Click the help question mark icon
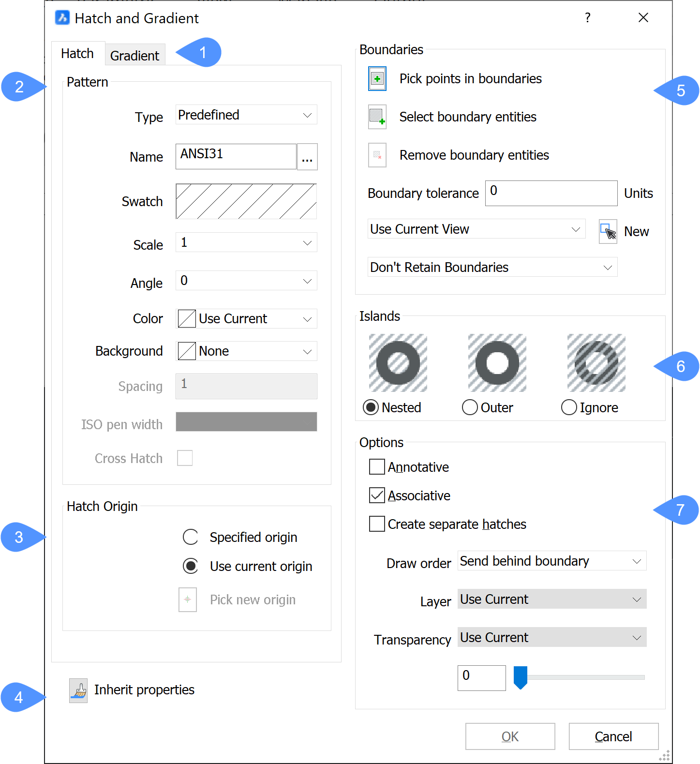 [x=587, y=18]
